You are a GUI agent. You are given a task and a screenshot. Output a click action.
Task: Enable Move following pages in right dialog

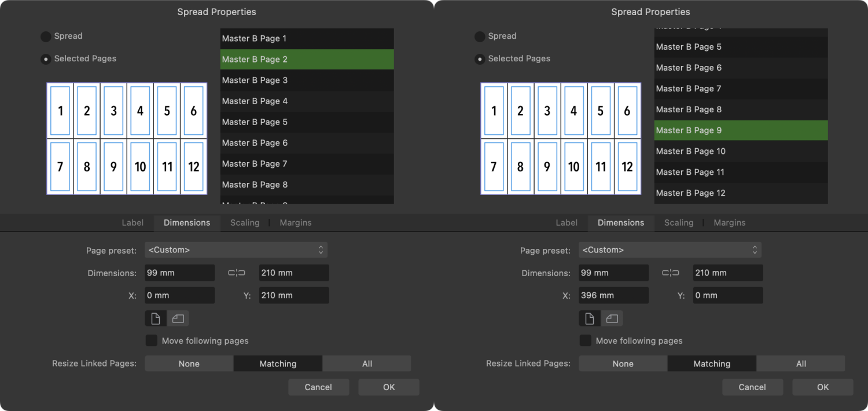coord(586,341)
